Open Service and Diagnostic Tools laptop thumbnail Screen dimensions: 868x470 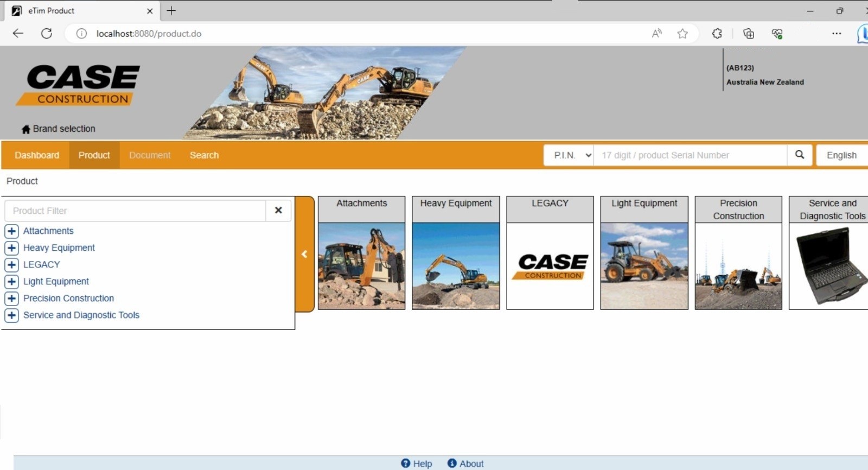tap(829, 266)
